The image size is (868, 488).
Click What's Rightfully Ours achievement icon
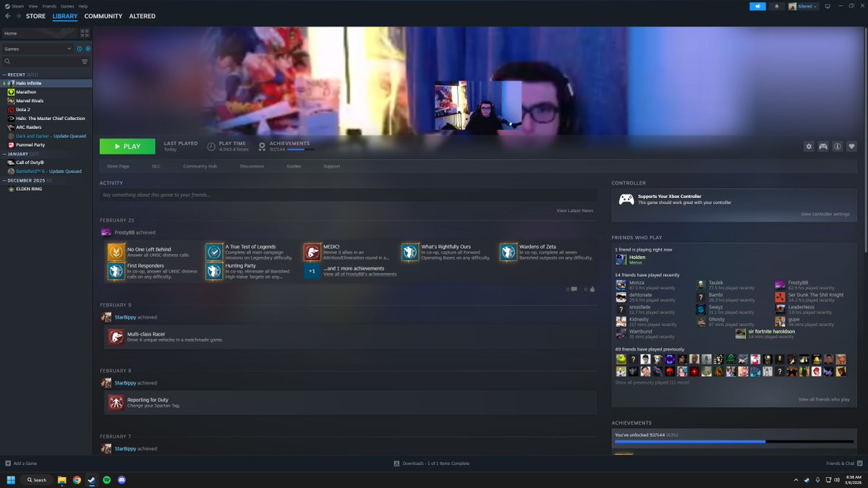[410, 252]
